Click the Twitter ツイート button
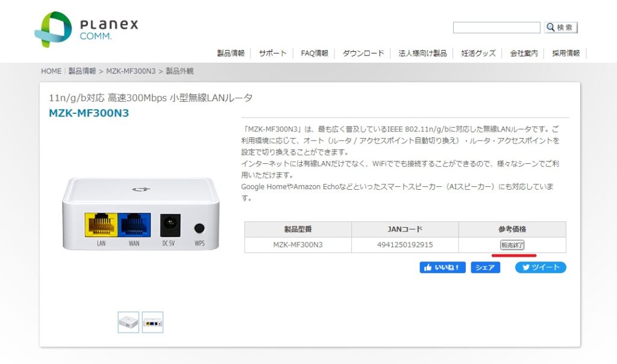The image size is (617, 364). tap(540, 268)
